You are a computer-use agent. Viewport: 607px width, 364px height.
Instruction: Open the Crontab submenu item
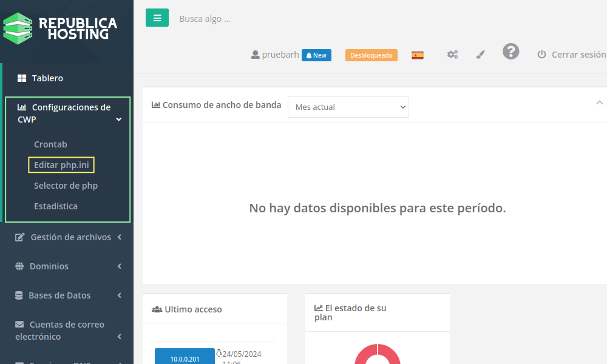50,144
